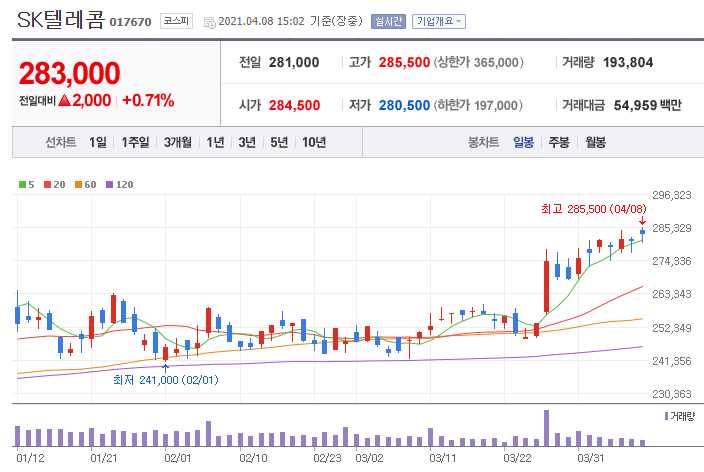The height and width of the screenshot is (472, 704).
Task: Click the high price 285,500 in the summary
Action: [404, 62]
